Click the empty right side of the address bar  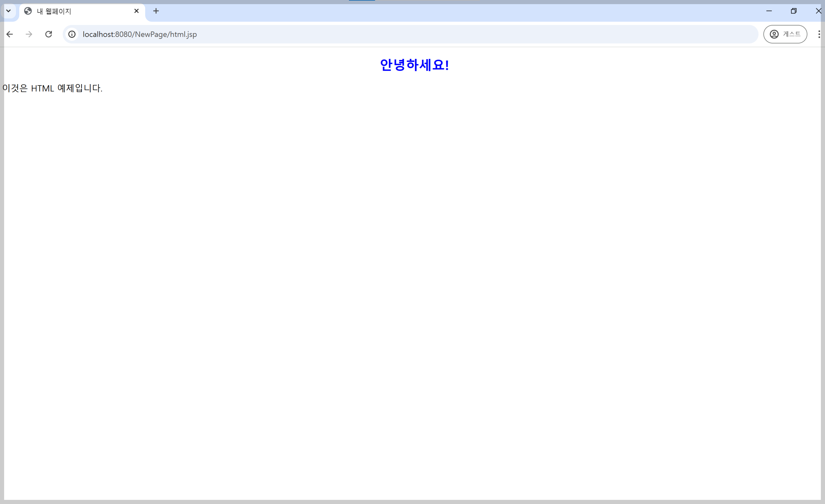click(502, 34)
